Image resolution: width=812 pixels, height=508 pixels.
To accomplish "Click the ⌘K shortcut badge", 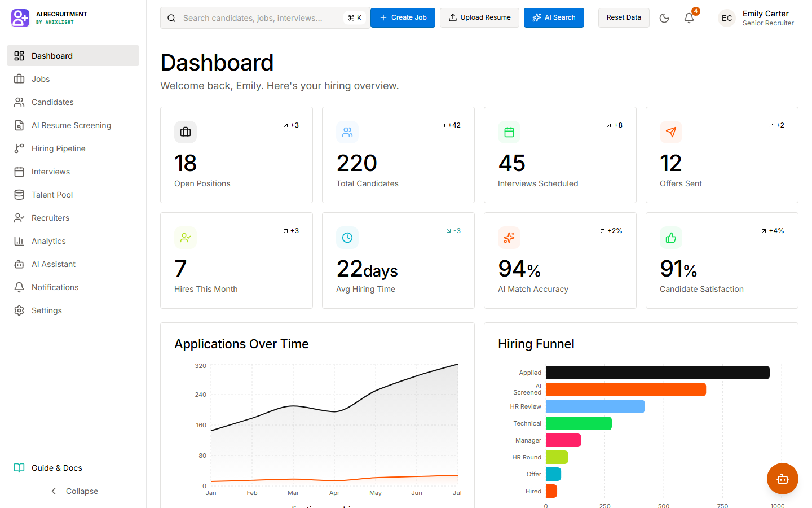I will [x=355, y=18].
